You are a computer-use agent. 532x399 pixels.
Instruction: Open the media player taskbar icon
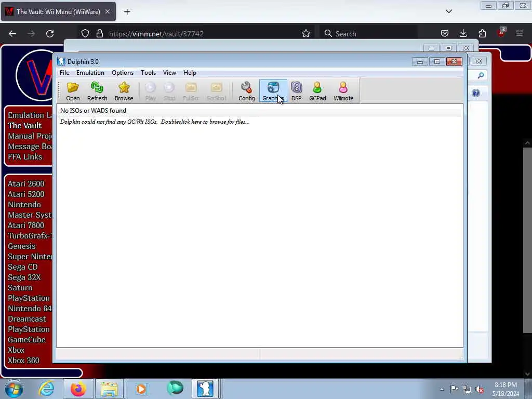141,389
